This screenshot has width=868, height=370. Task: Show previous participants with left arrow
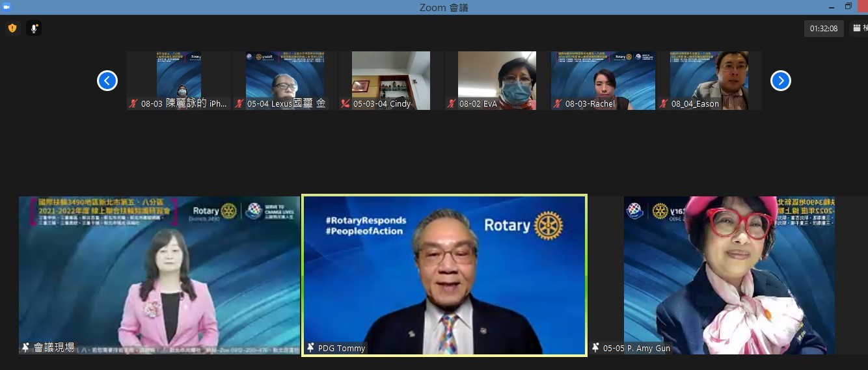tap(107, 81)
